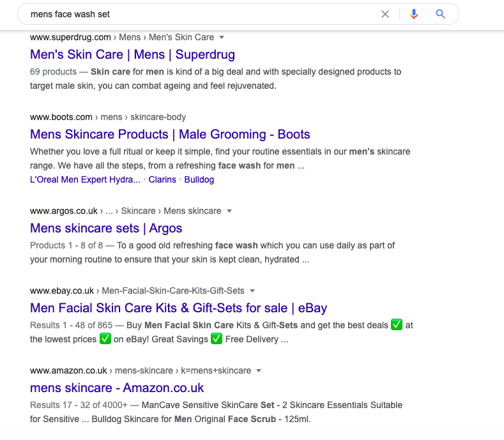Open "Mens Skincare Products | Male Grooming - Boots"
This screenshot has height=440, width=504.
click(x=170, y=135)
